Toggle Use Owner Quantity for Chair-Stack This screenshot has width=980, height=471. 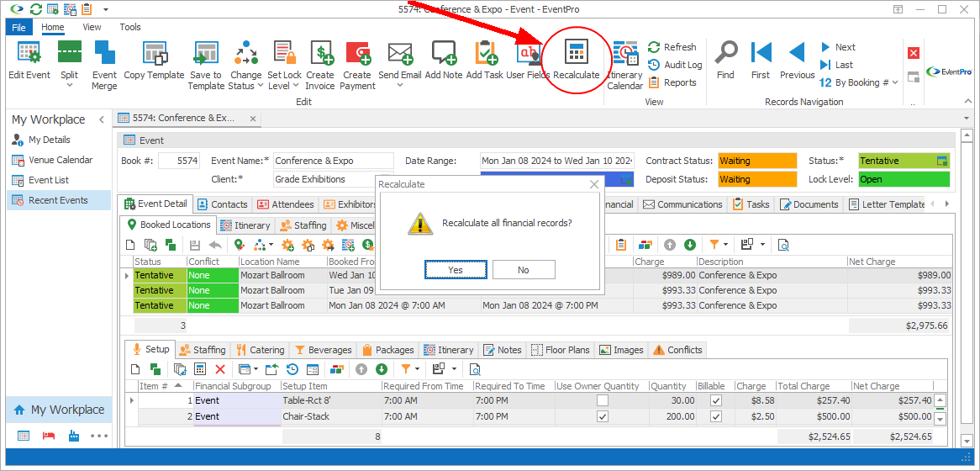click(x=602, y=416)
